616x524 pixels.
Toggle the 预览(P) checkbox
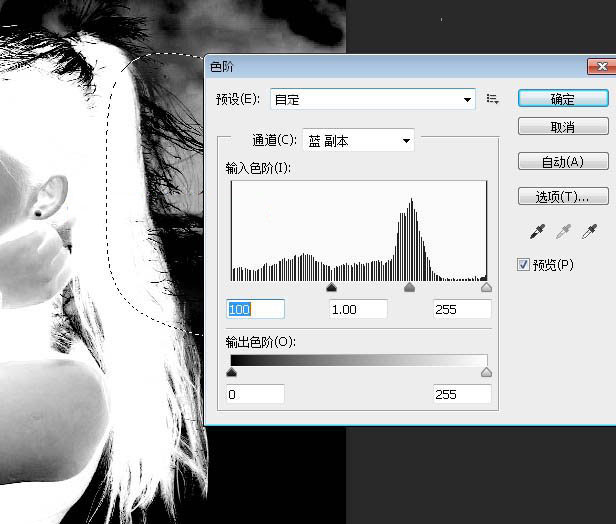point(523,265)
